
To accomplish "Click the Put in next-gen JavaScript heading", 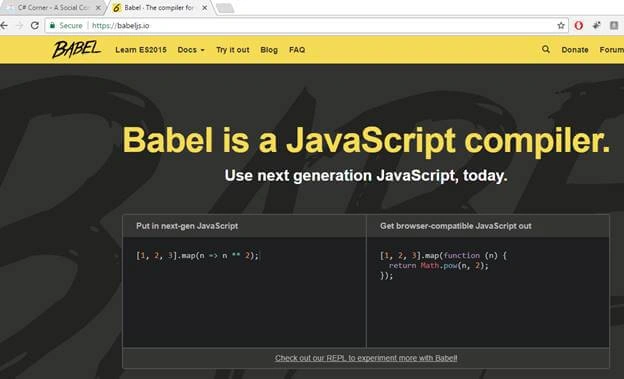I will (x=187, y=226).
